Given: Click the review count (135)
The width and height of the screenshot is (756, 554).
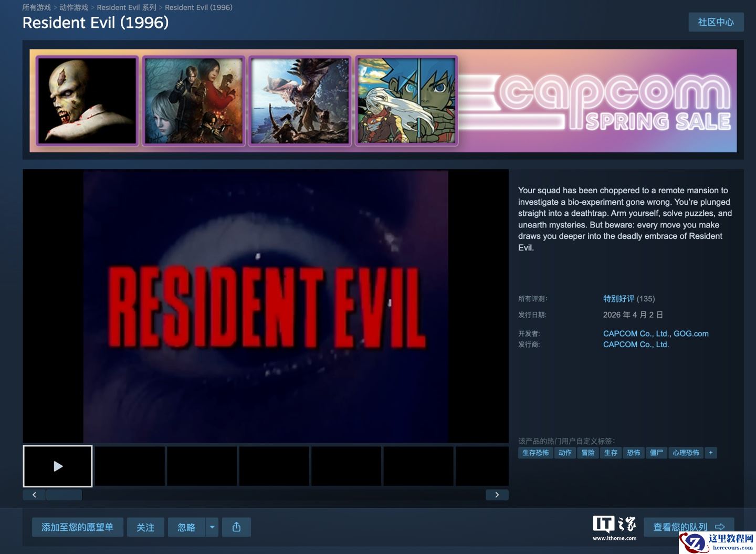Looking at the screenshot, I should [x=646, y=299].
